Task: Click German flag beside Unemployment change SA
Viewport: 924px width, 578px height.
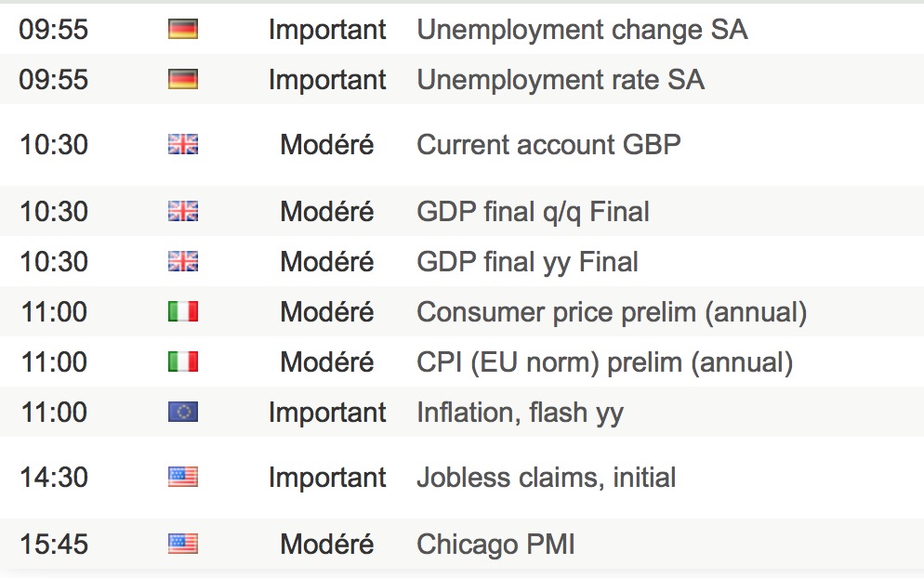Action: [183, 30]
